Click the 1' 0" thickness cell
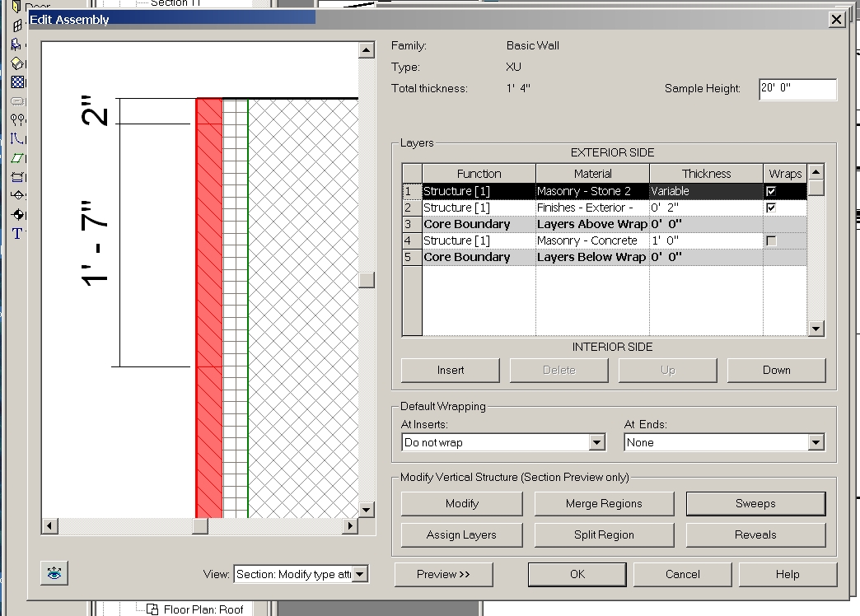The image size is (860, 616). point(707,240)
